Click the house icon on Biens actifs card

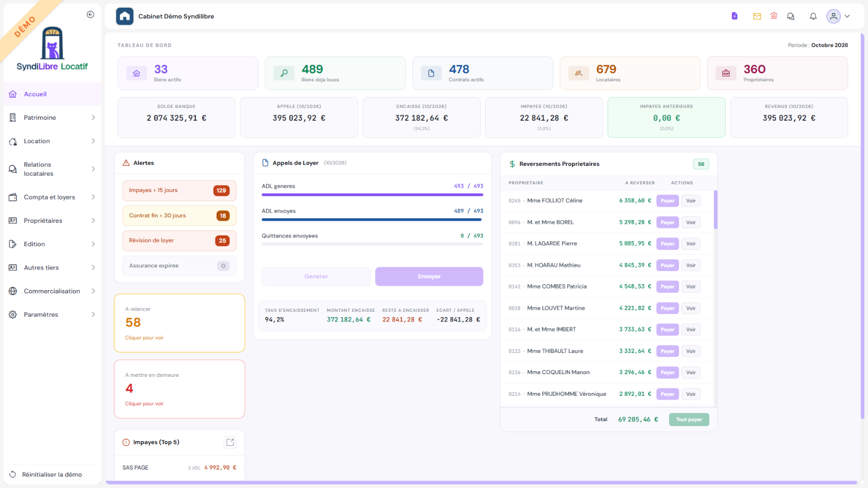[x=137, y=73]
